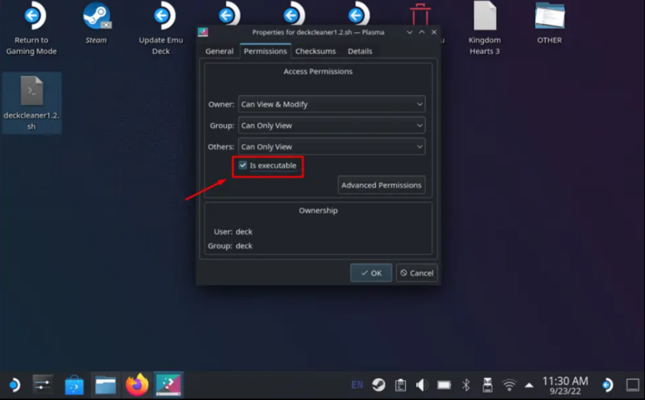This screenshot has width=645, height=400.
Task: Switch to the Checksums tab
Action: [315, 51]
